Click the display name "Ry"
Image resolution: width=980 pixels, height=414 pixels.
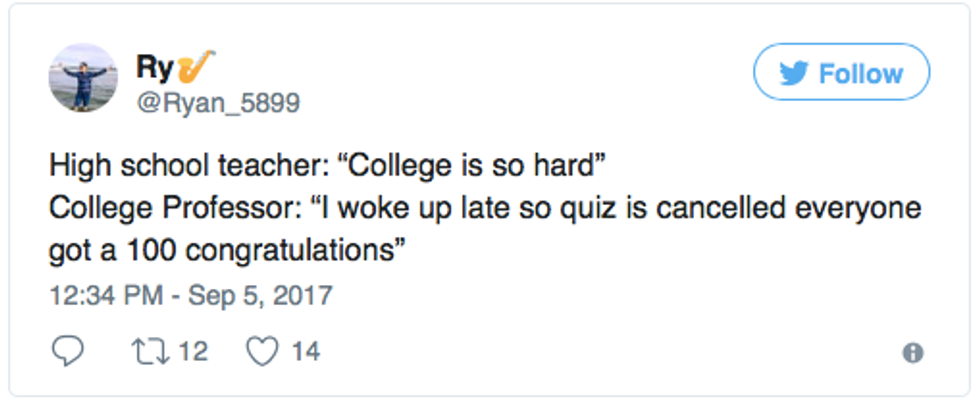[x=153, y=66]
